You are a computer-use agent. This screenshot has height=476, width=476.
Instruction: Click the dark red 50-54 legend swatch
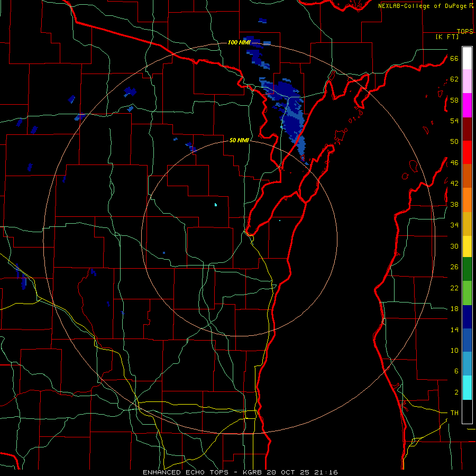[467, 129]
